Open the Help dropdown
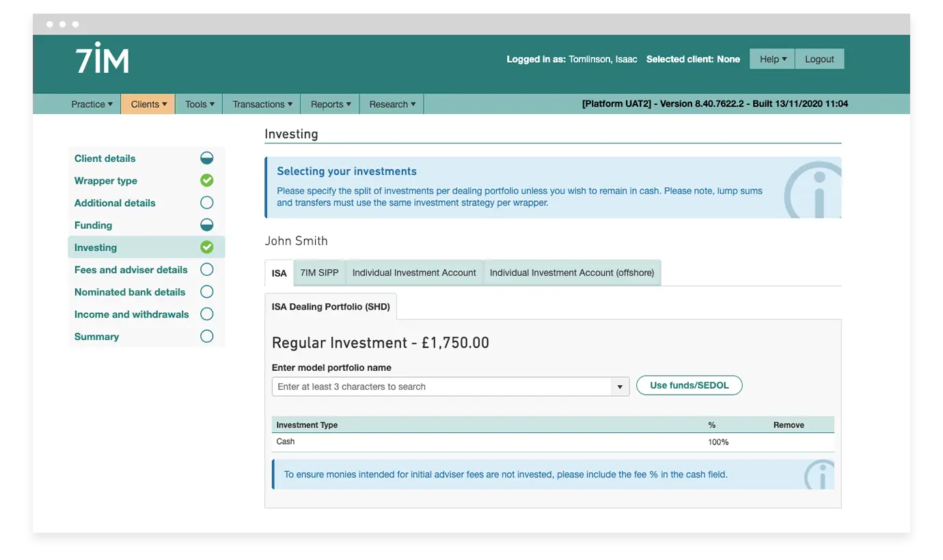 pyautogui.click(x=772, y=59)
